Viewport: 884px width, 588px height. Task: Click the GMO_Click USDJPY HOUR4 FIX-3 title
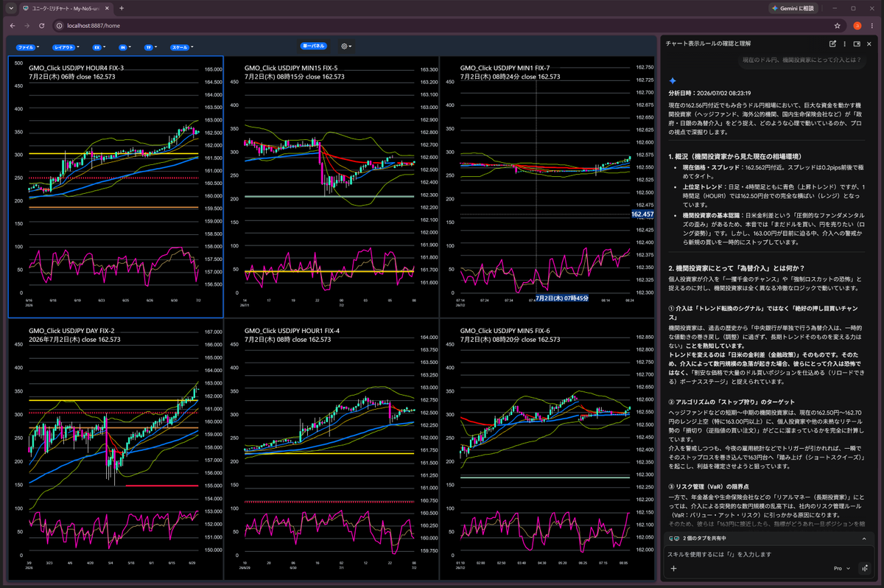[76, 68]
